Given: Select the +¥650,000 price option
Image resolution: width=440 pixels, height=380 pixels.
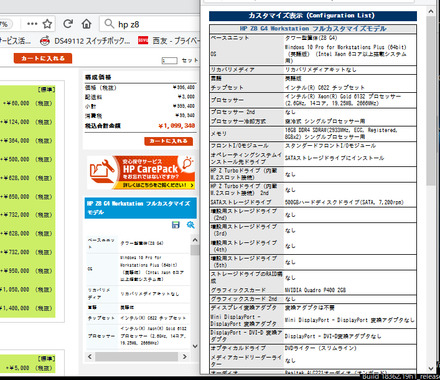Looking at the screenshot, I should click(27, 197).
